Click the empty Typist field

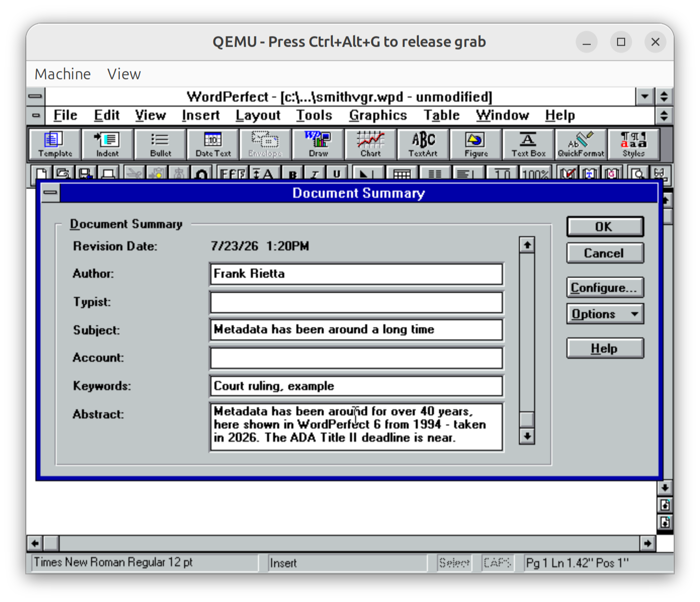coord(357,302)
